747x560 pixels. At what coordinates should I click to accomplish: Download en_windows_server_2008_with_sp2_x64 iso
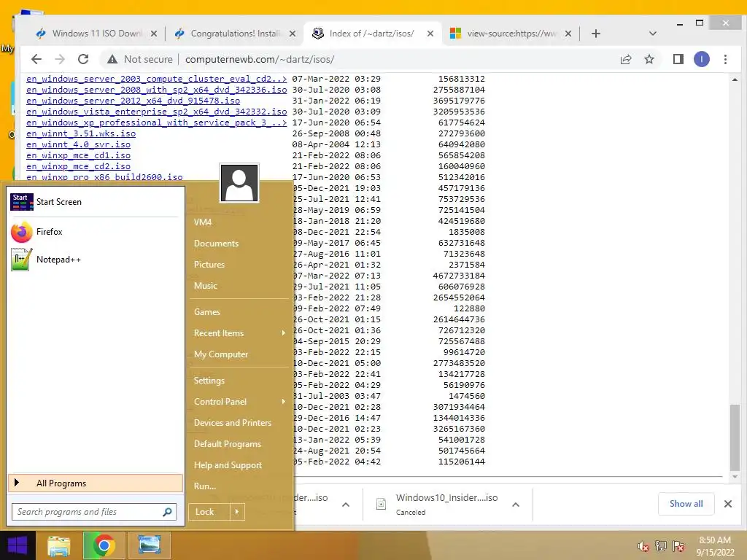pyautogui.click(x=156, y=90)
